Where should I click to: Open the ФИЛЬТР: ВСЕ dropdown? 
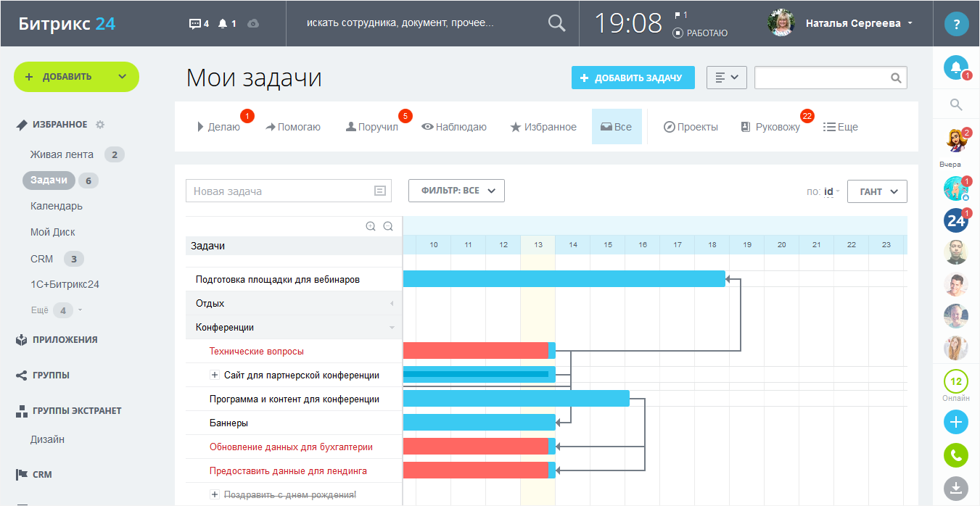coord(456,191)
